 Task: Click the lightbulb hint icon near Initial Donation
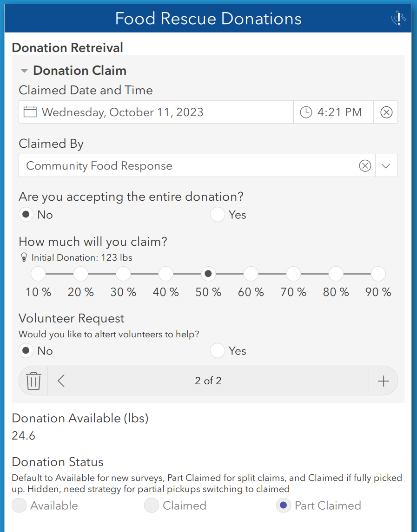click(x=24, y=257)
